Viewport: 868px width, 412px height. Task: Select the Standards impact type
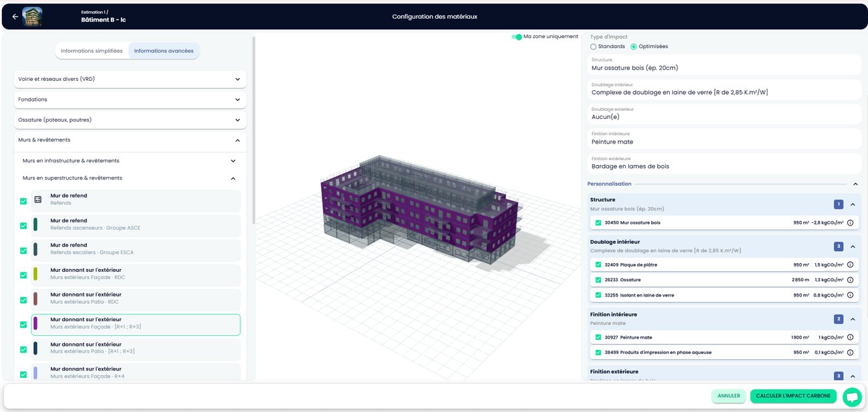pyautogui.click(x=594, y=47)
